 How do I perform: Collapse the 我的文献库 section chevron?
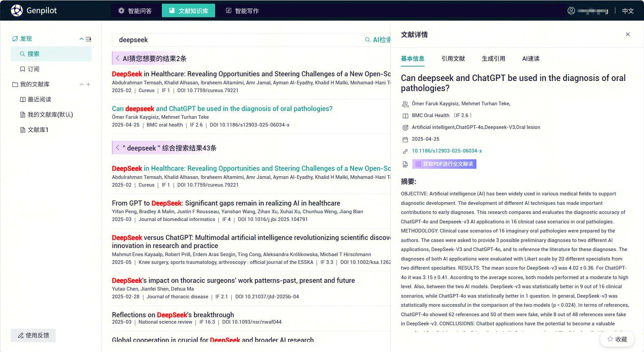point(81,84)
